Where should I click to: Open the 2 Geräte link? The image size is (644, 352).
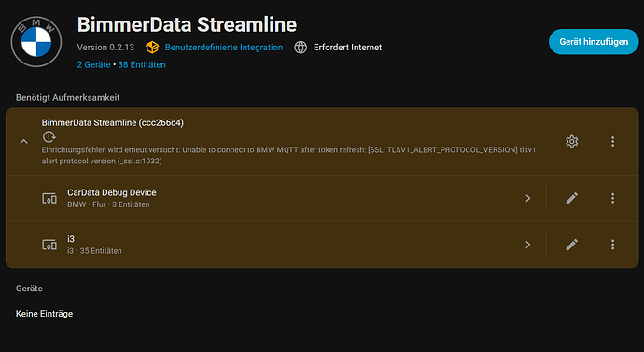click(x=93, y=65)
